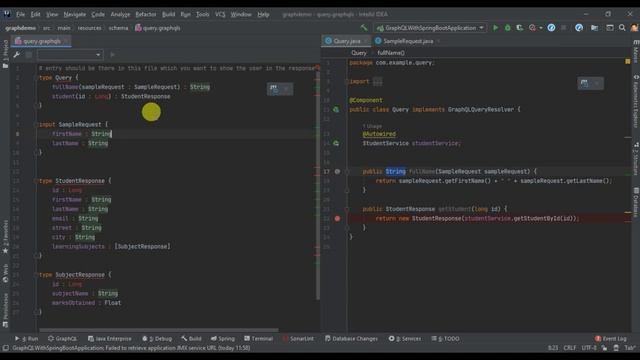Expand the collapsed import block
Viewport: 640px width, 360px height.
point(378,82)
